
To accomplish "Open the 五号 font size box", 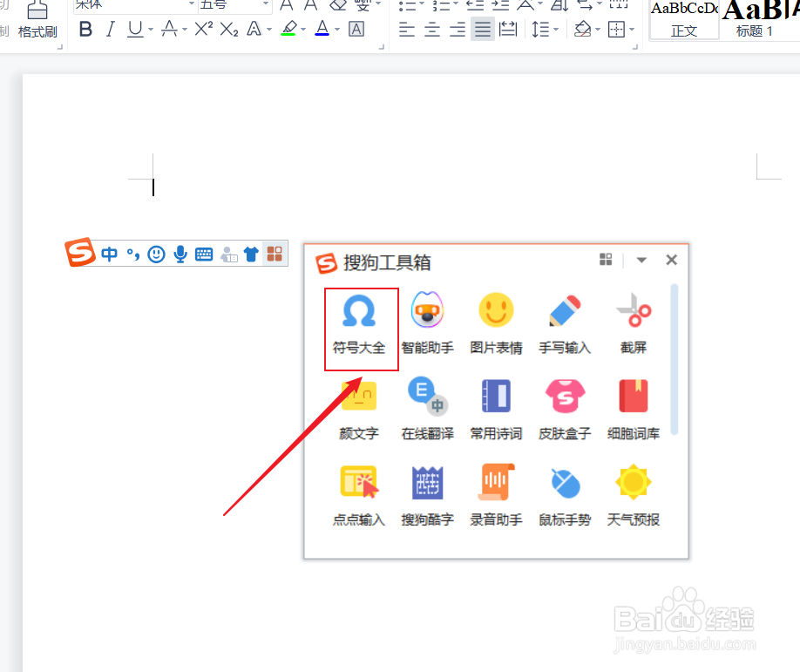I will click(x=234, y=5).
